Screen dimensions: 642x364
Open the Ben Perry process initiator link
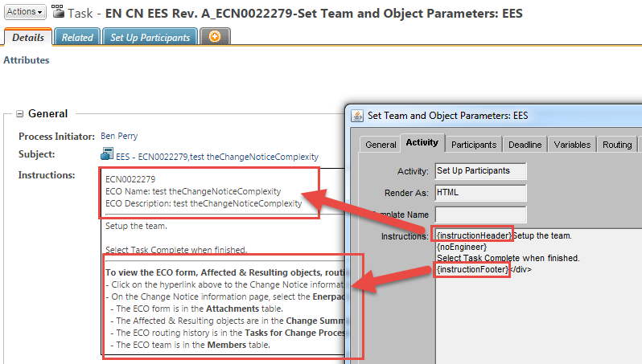(x=119, y=136)
